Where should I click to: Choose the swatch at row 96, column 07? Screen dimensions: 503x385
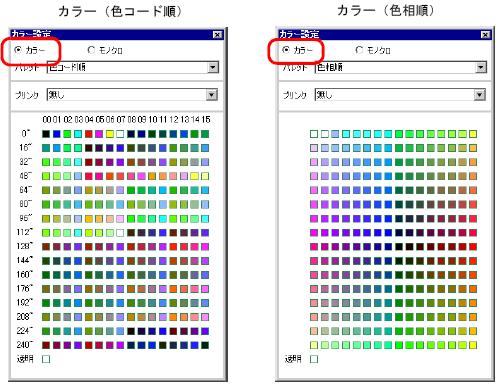point(120,219)
